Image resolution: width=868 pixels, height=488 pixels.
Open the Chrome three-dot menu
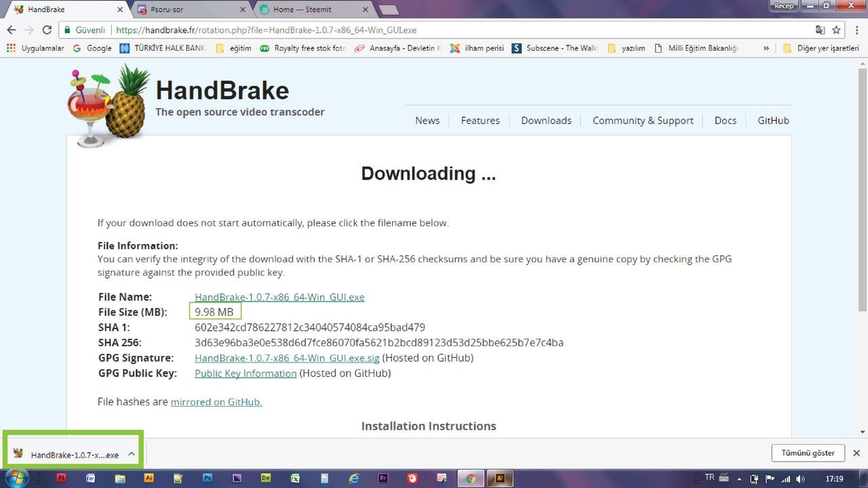coord(857,30)
